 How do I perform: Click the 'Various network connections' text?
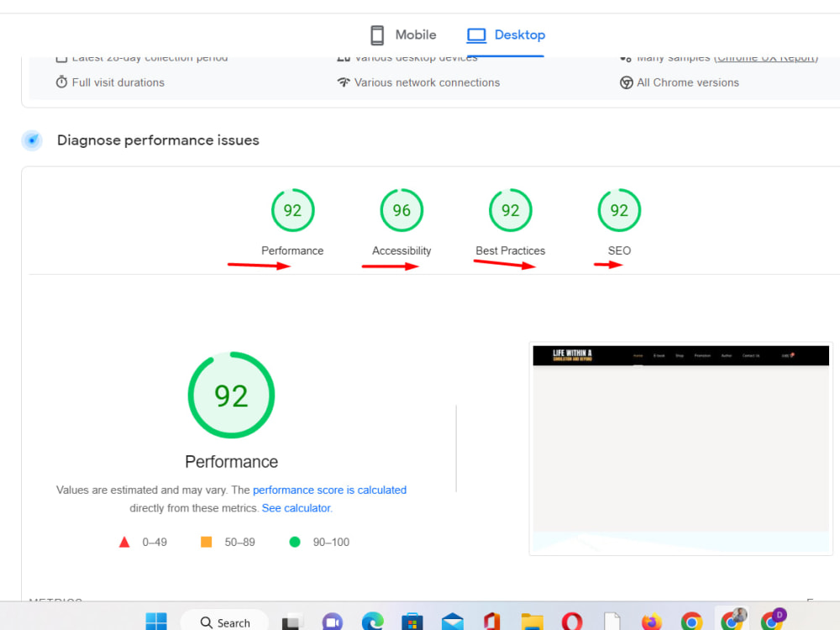[x=427, y=82]
